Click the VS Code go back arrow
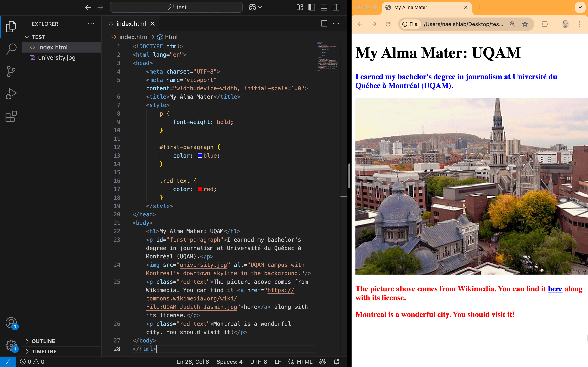The image size is (588, 367). click(x=88, y=7)
